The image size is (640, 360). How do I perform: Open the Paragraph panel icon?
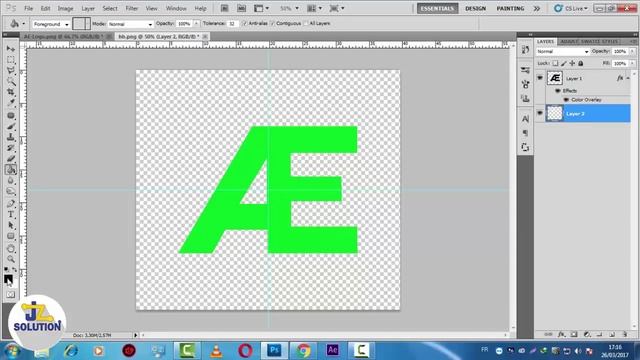pyautogui.click(x=525, y=133)
